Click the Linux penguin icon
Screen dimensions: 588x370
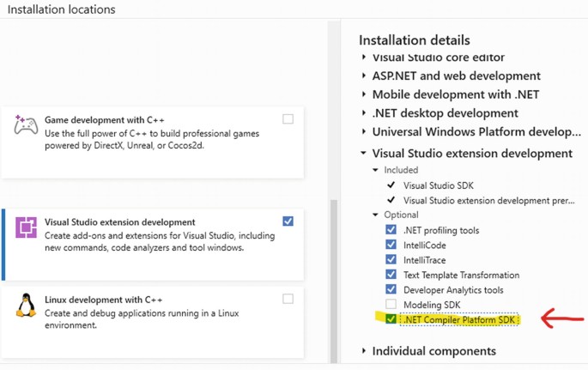[26, 305]
